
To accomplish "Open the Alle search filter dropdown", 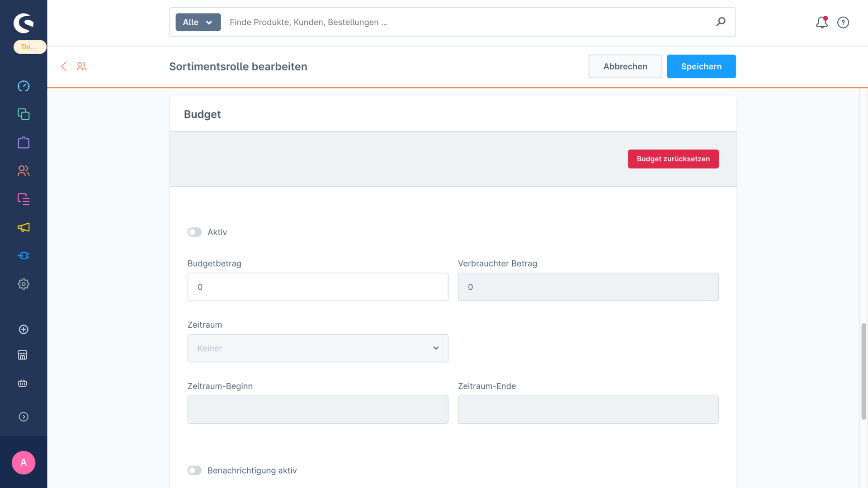I will pyautogui.click(x=198, y=22).
